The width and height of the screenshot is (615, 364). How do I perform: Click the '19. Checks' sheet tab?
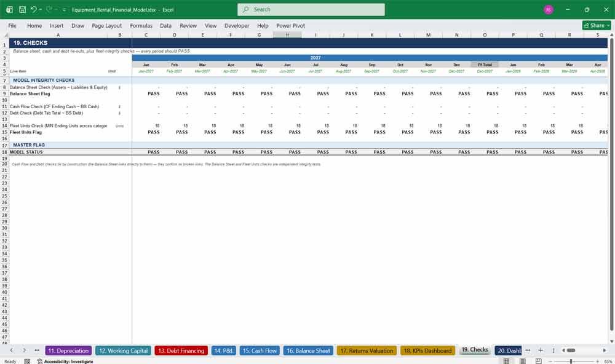[x=475, y=350]
